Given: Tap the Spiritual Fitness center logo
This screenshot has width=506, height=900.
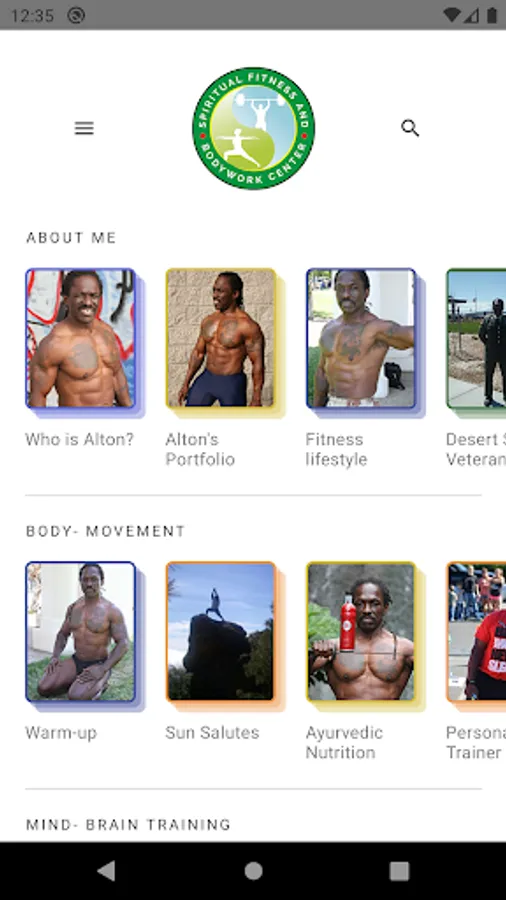Looking at the screenshot, I should click(x=253, y=128).
